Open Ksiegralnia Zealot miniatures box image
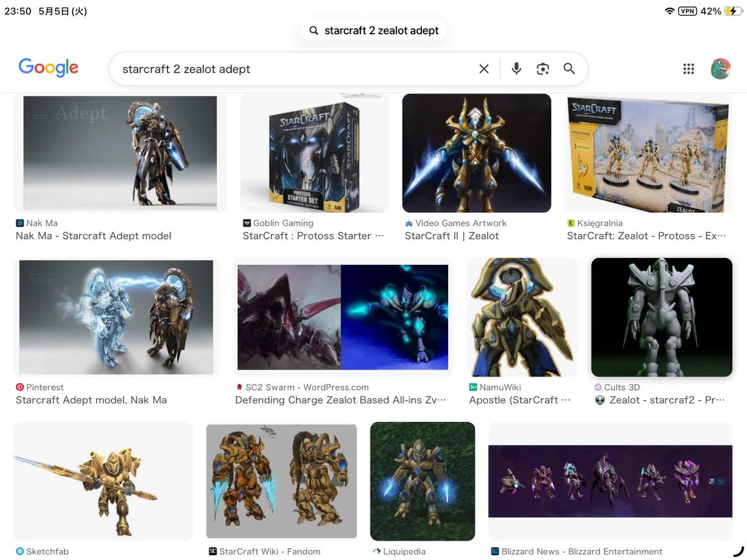This screenshot has width=747, height=560. (648, 153)
